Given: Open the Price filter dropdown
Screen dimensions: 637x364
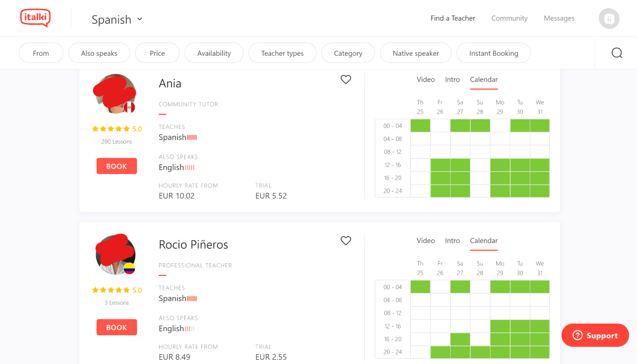Looking at the screenshot, I should coord(157,53).
